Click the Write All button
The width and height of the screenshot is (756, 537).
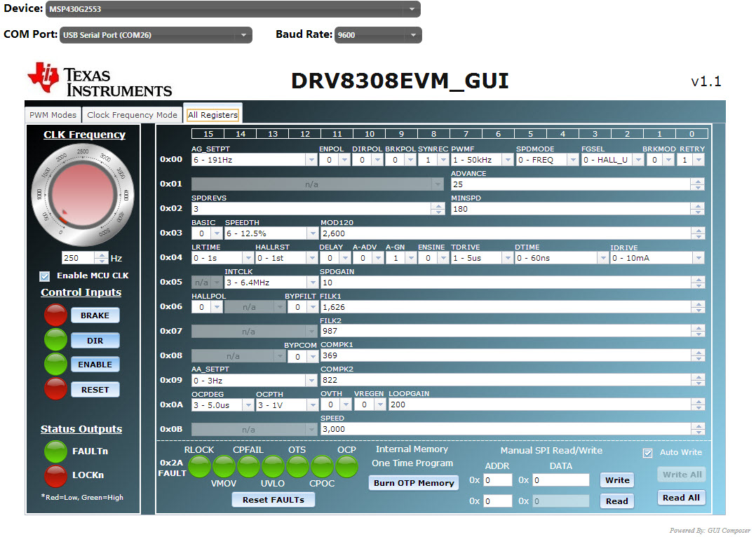(x=681, y=475)
